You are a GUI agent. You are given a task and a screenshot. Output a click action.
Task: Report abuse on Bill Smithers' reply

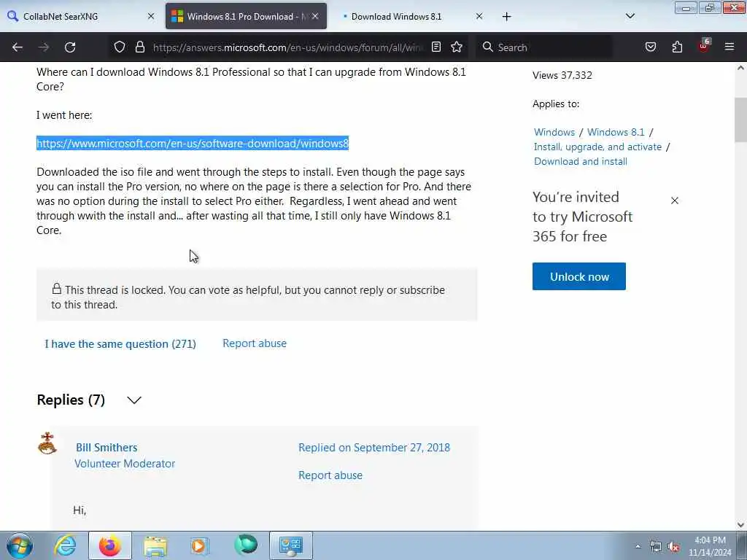point(330,475)
